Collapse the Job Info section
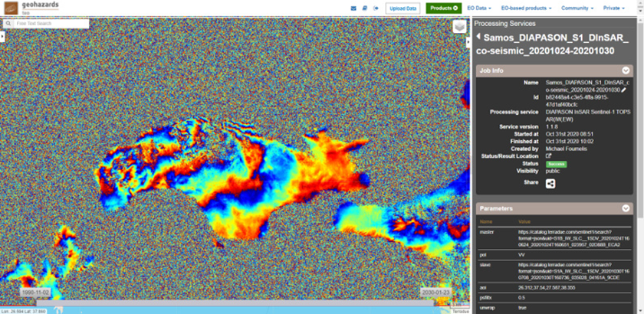644x314 pixels. (x=626, y=70)
